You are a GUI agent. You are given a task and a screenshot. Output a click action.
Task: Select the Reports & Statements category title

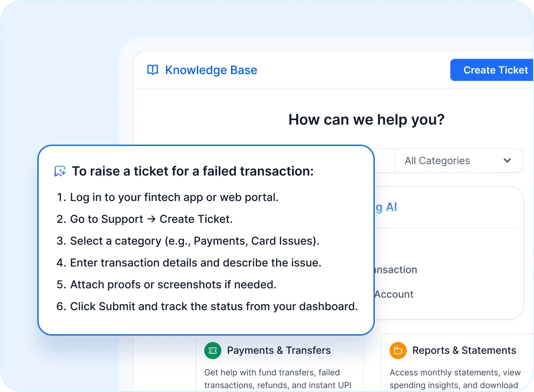tap(463, 350)
